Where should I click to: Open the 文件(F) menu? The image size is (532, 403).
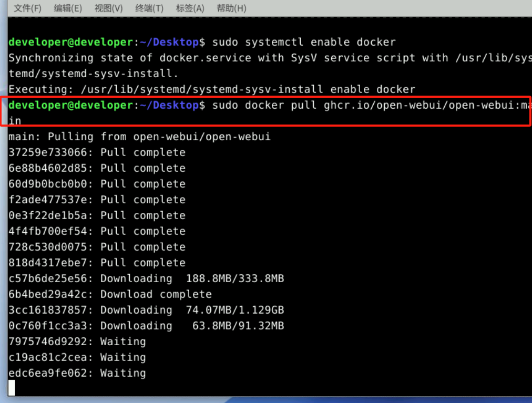coord(27,8)
